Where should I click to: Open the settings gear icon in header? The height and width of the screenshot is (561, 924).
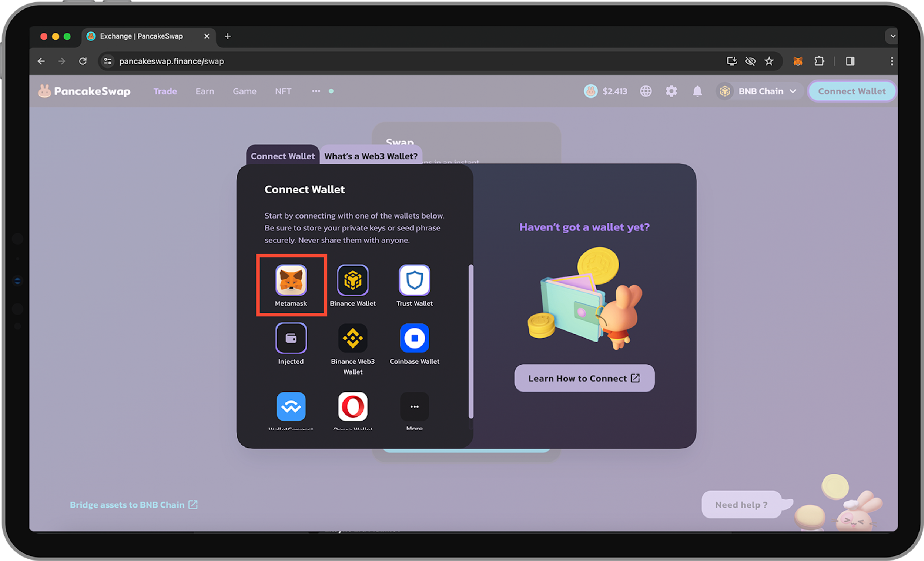coord(671,91)
